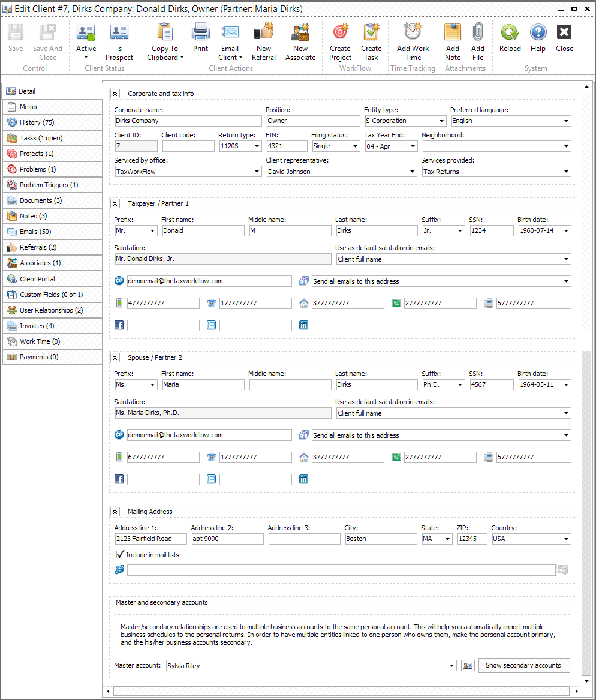Viewport: 596px width, 700px height.
Task: Collapse the Taxpayer / Partner 1 section
Action: point(115,203)
